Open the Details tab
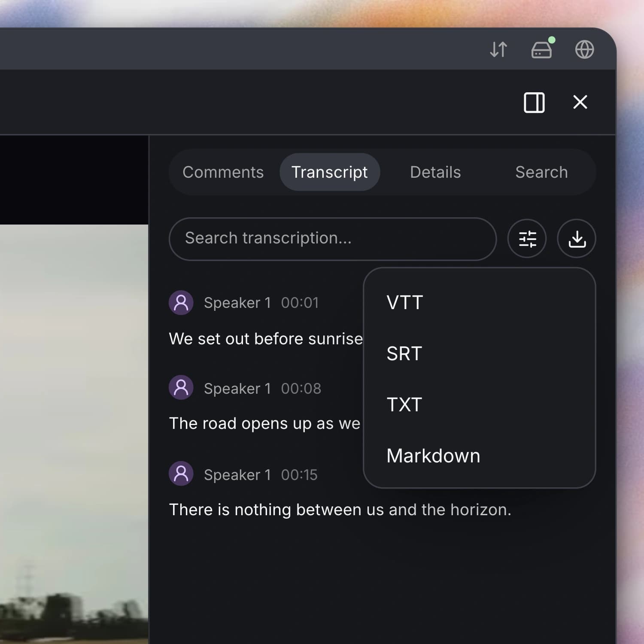This screenshot has height=644, width=644. coord(435,172)
